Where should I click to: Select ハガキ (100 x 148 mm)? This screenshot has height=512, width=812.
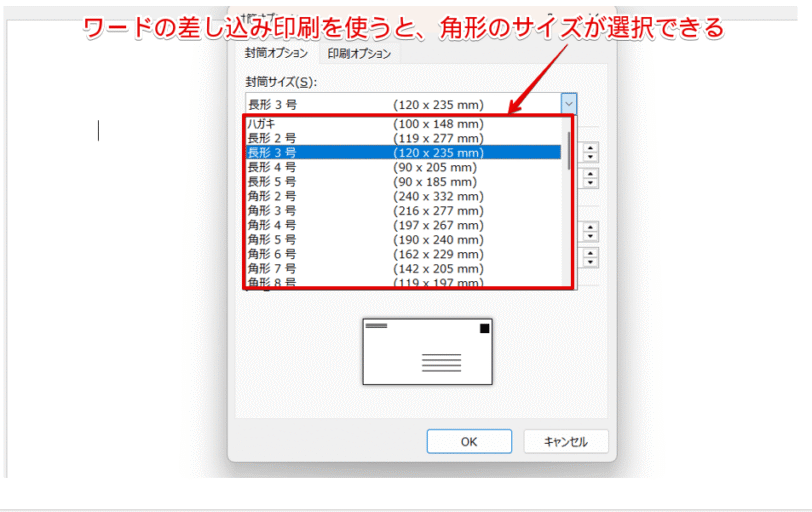403,124
